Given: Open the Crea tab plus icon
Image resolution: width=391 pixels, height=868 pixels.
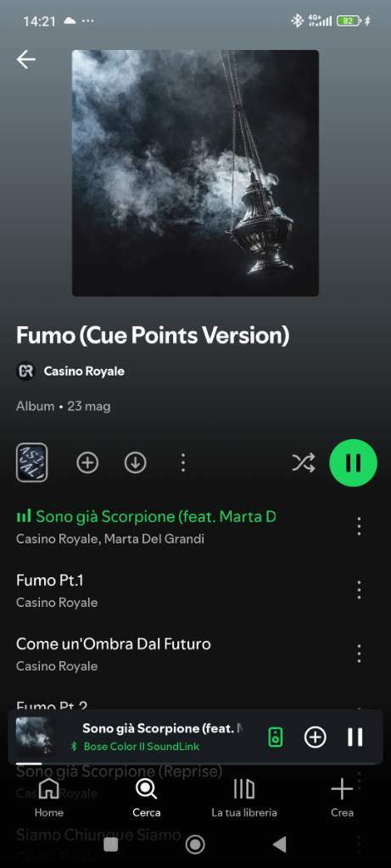Looking at the screenshot, I should tap(342, 797).
